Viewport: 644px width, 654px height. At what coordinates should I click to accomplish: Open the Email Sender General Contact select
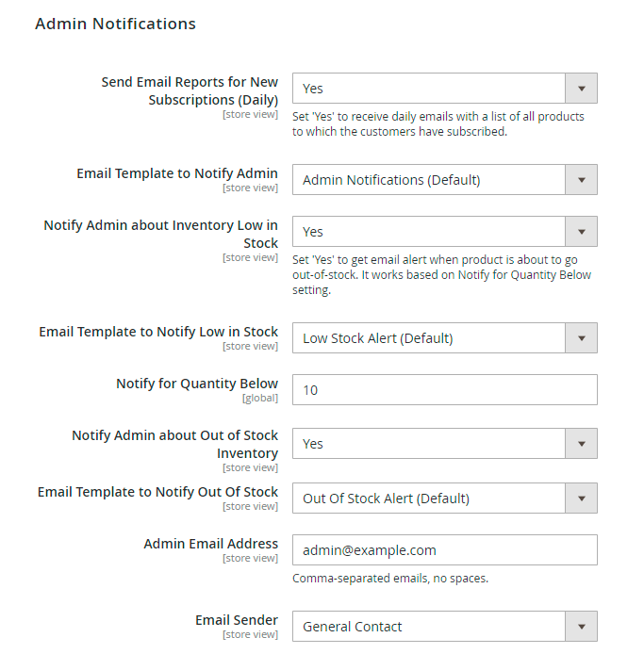pyautogui.click(x=429, y=627)
